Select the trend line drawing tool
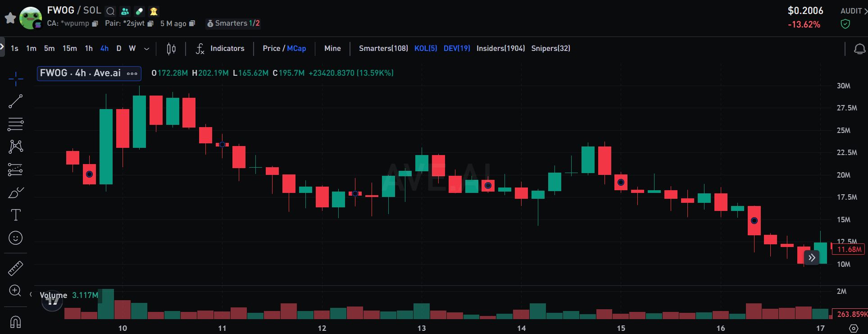 [15, 101]
